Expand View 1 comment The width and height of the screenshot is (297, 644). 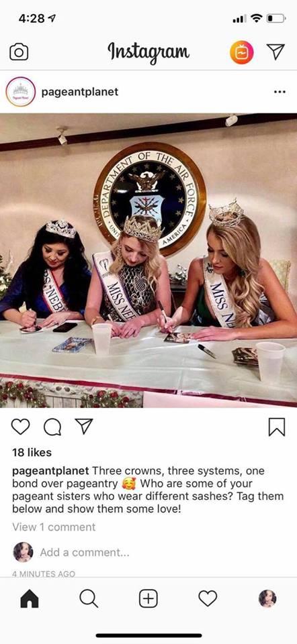tap(54, 527)
